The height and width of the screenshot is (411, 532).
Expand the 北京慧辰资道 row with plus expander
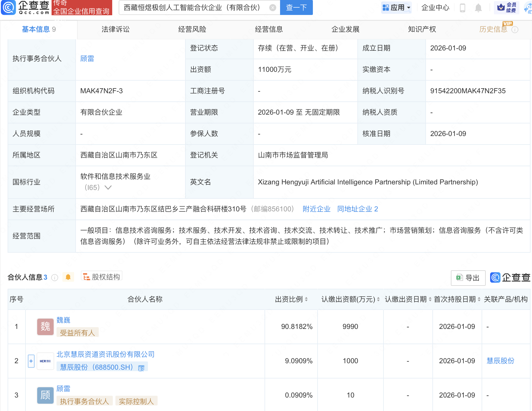[31, 361]
